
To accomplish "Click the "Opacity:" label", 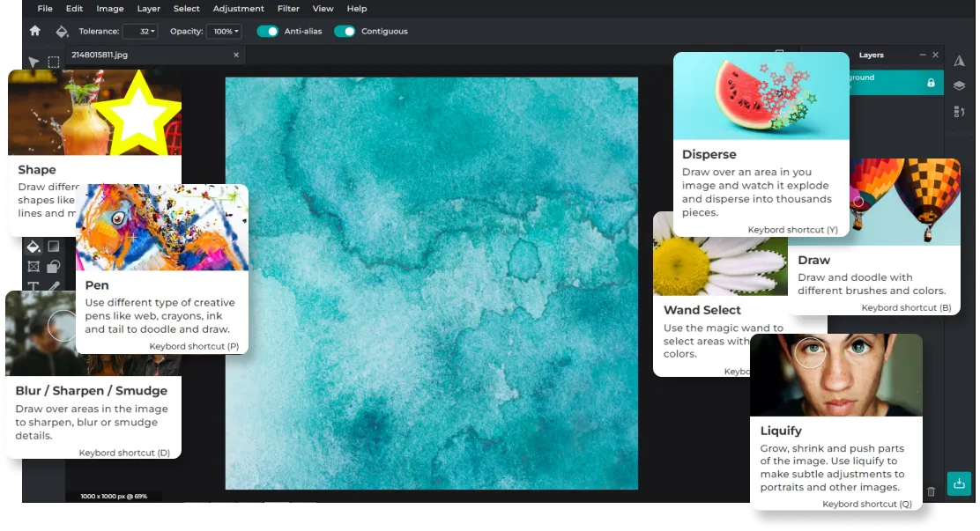I will (x=186, y=31).
